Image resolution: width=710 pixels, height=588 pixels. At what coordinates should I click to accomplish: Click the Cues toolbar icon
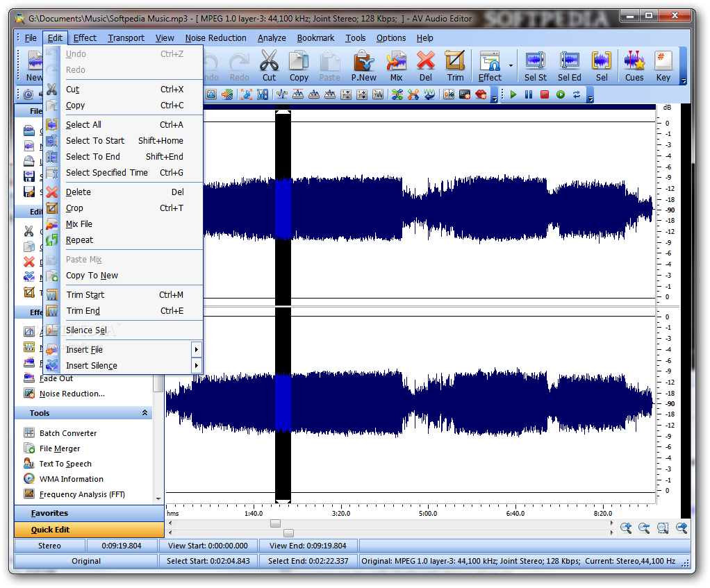point(634,61)
